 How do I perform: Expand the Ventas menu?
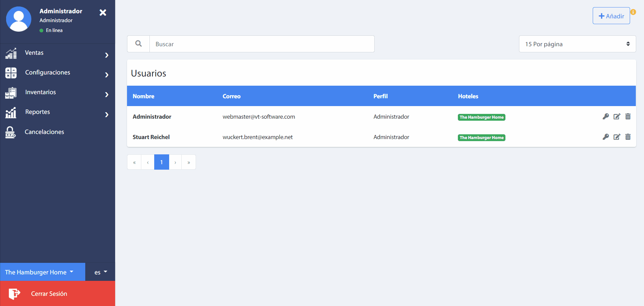point(57,53)
